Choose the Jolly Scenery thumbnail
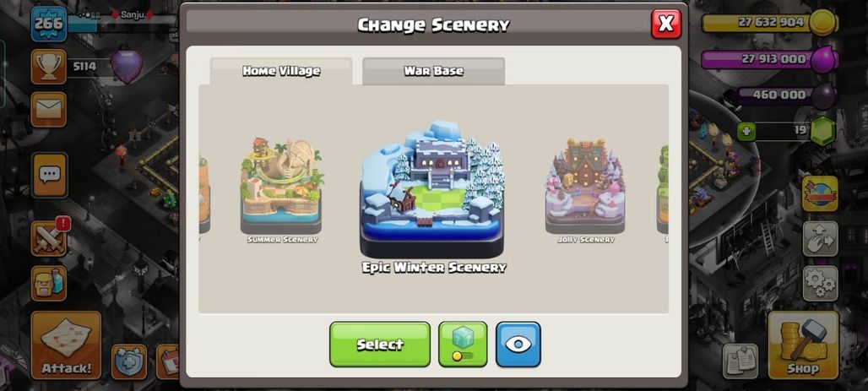Image resolution: width=868 pixels, height=391 pixels. tap(586, 190)
